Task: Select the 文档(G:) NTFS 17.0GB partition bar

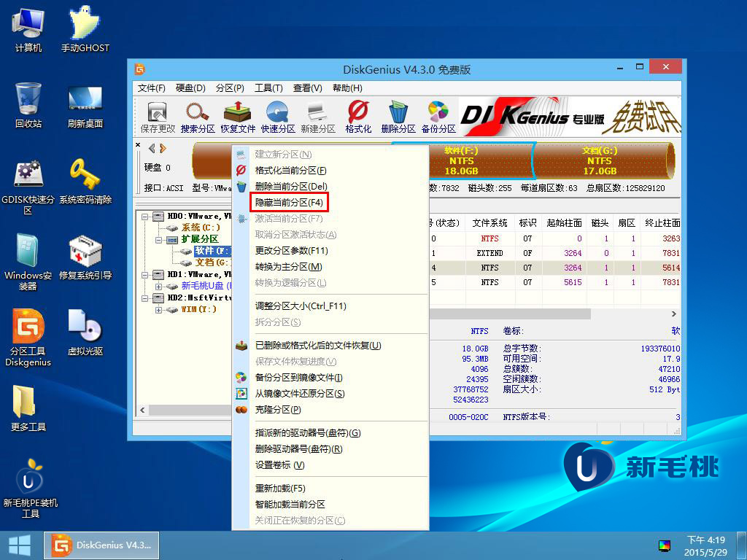Action: click(x=603, y=161)
